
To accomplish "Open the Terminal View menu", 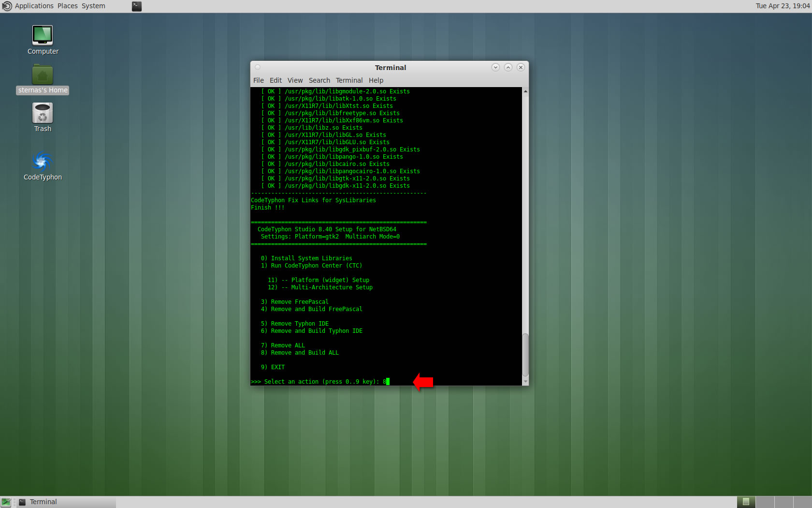I will point(295,80).
